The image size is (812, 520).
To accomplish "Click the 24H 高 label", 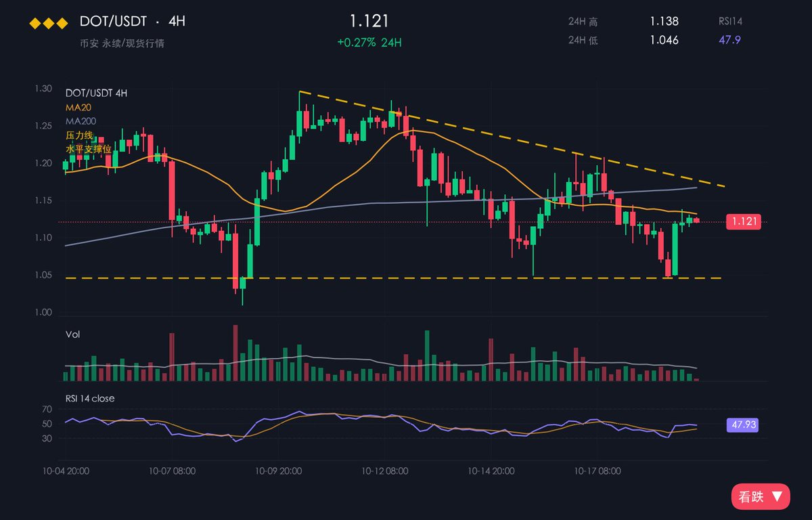I will (x=583, y=22).
